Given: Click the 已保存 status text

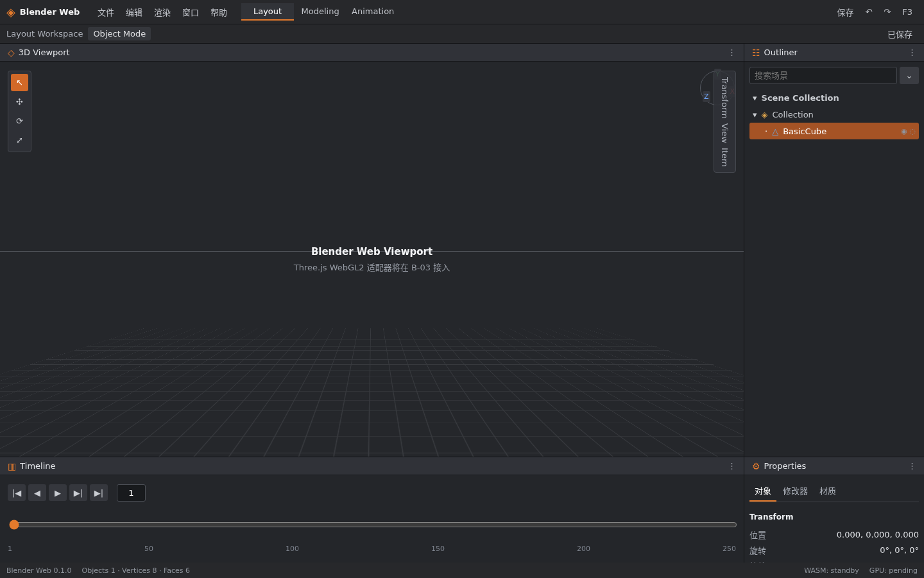Looking at the screenshot, I should tap(900, 34).
